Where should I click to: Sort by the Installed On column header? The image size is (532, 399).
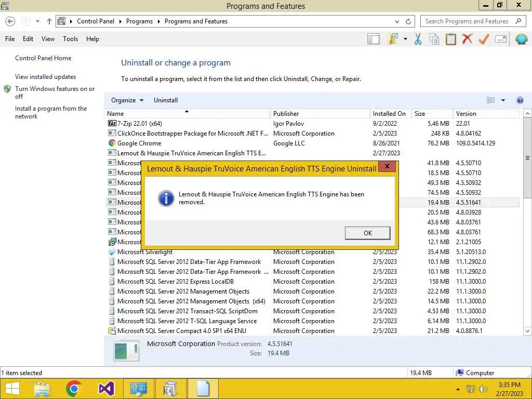pyautogui.click(x=391, y=114)
